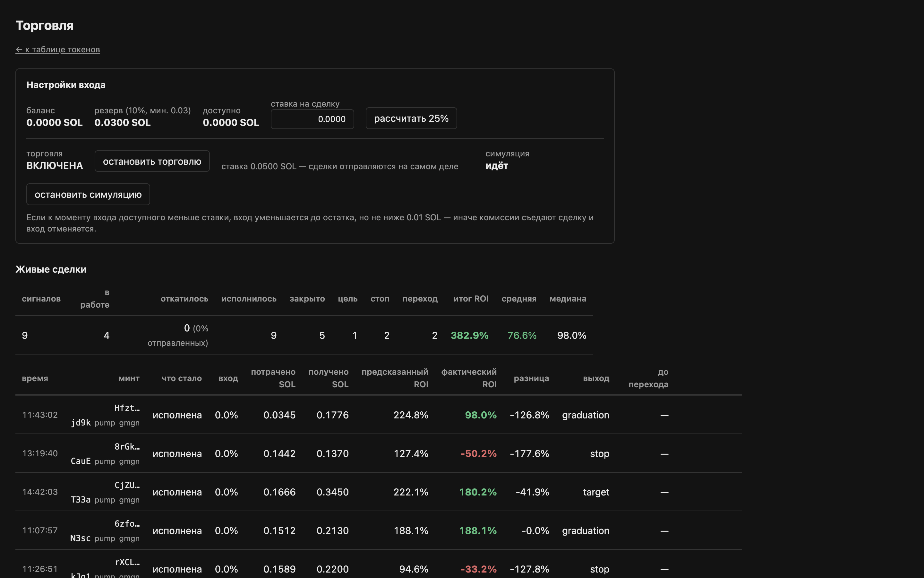Click the 'фактический ROI' column header
This screenshot has width=924, height=578.
469,378
